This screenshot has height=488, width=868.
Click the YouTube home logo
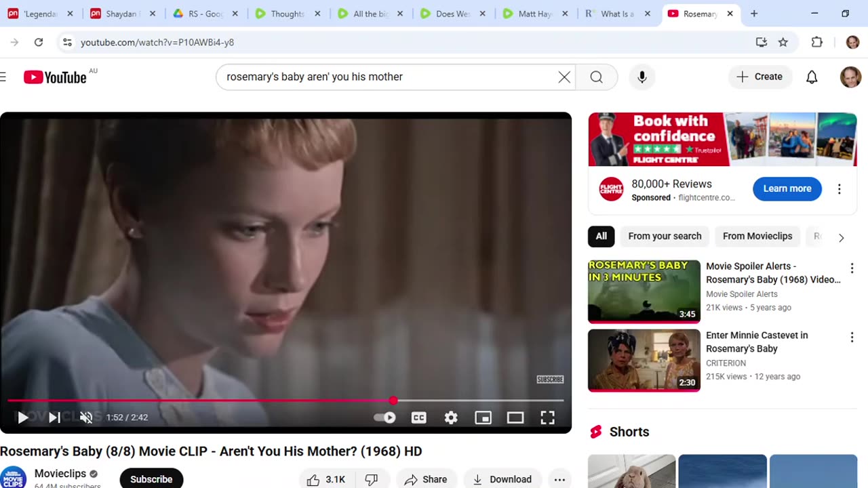tap(56, 77)
